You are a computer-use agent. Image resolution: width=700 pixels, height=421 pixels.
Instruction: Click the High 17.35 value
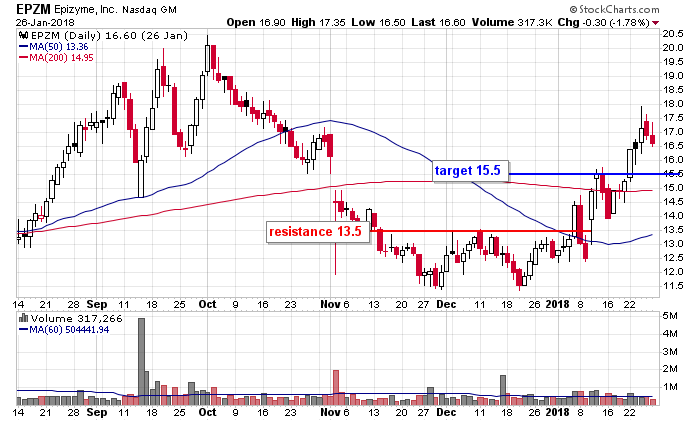(318, 22)
